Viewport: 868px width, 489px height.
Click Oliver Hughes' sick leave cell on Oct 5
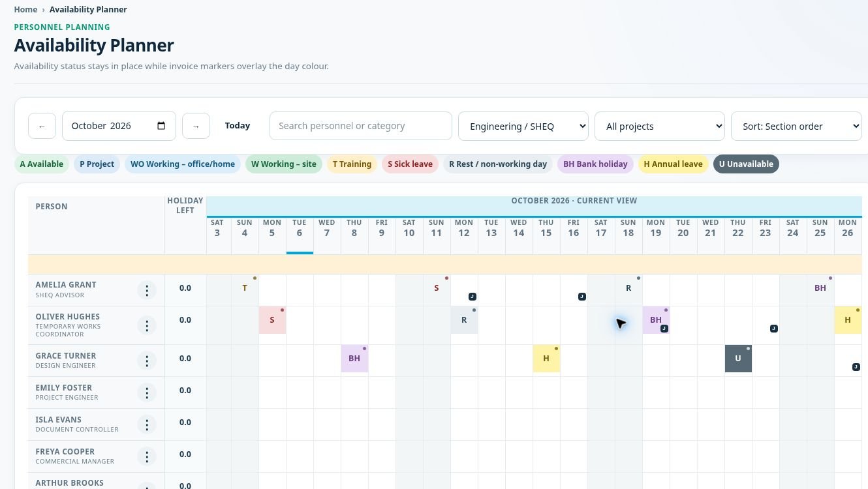point(272,320)
